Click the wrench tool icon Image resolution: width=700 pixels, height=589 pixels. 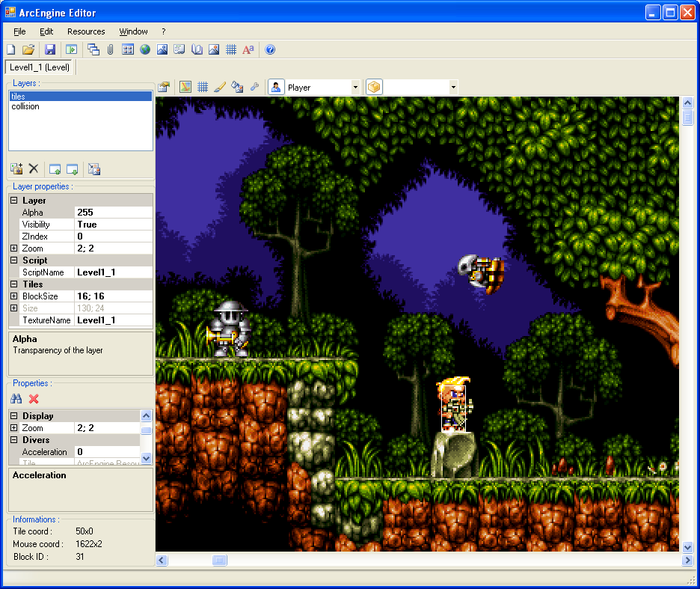254,87
